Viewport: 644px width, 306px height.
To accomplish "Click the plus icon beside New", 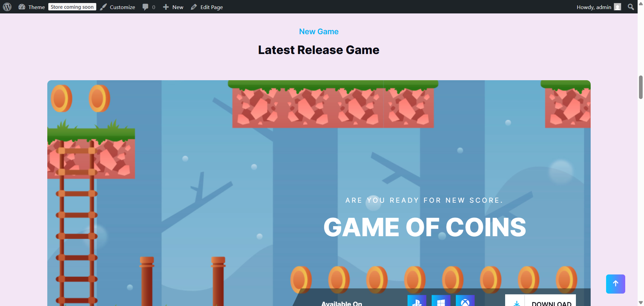I will [x=166, y=7].
